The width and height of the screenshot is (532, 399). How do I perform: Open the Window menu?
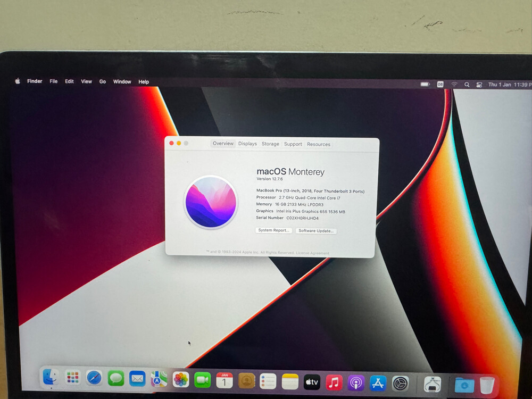pos(122,82)
